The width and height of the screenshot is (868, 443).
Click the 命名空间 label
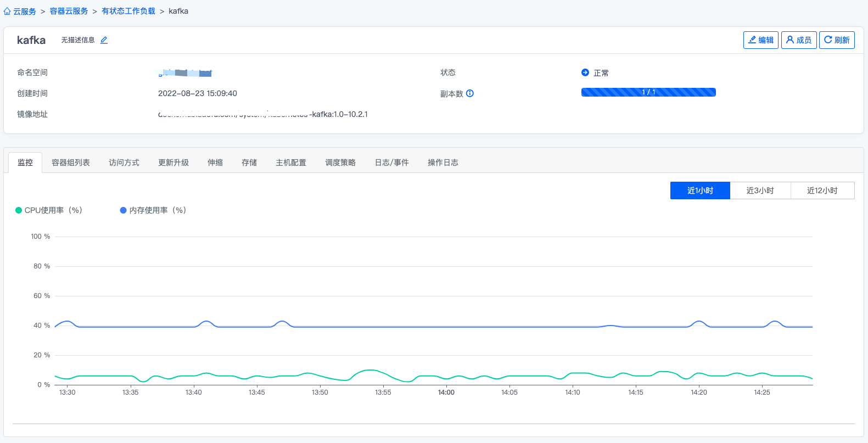pyautogui.click(x=32, y=72)
